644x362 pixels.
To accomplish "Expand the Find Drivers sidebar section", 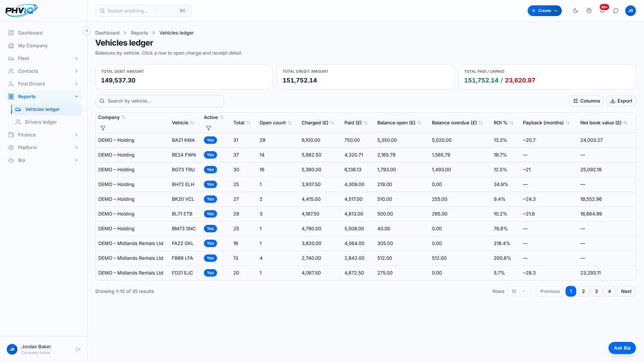I will (x=43, y=84).
